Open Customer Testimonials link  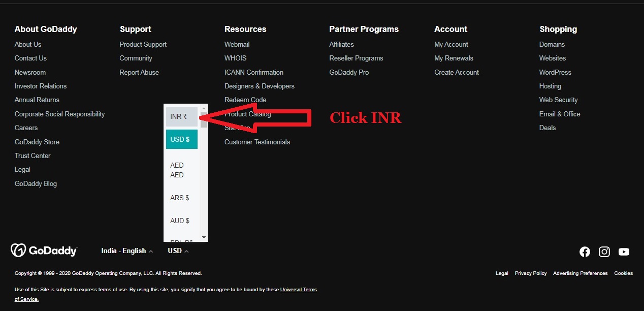point(257,142)
